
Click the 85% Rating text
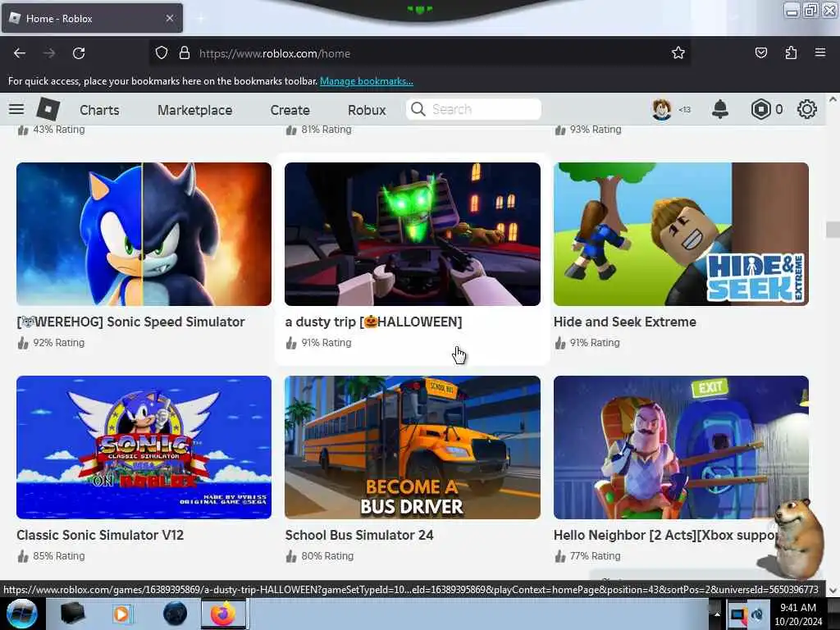[59, 555]
